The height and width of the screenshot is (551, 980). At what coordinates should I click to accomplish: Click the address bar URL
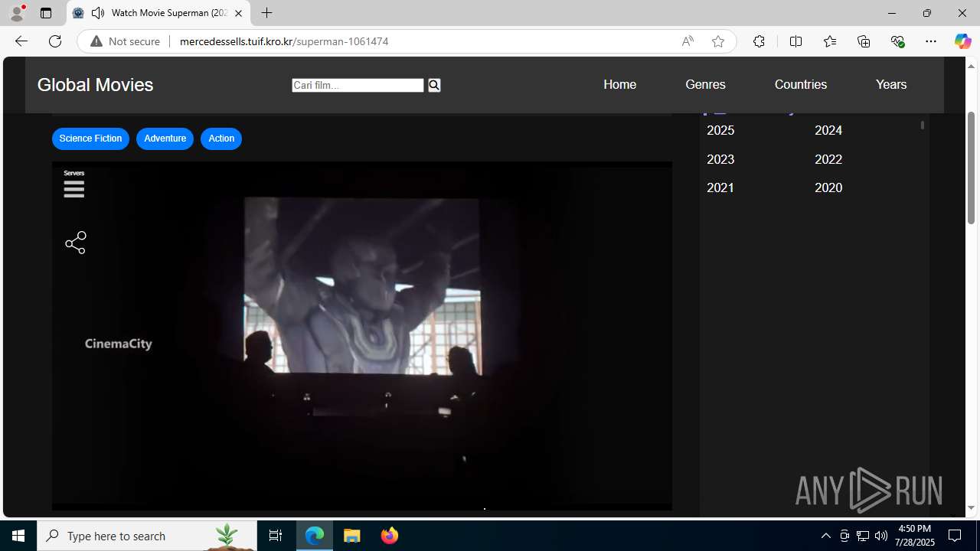284,41
